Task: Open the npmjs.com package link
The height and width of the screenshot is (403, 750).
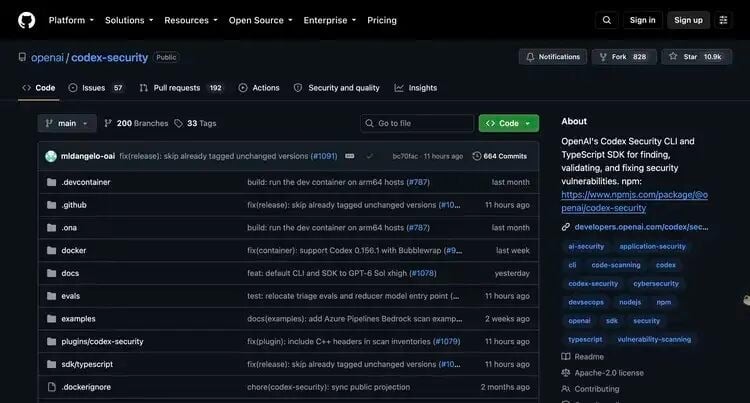Action: [634, 201]
